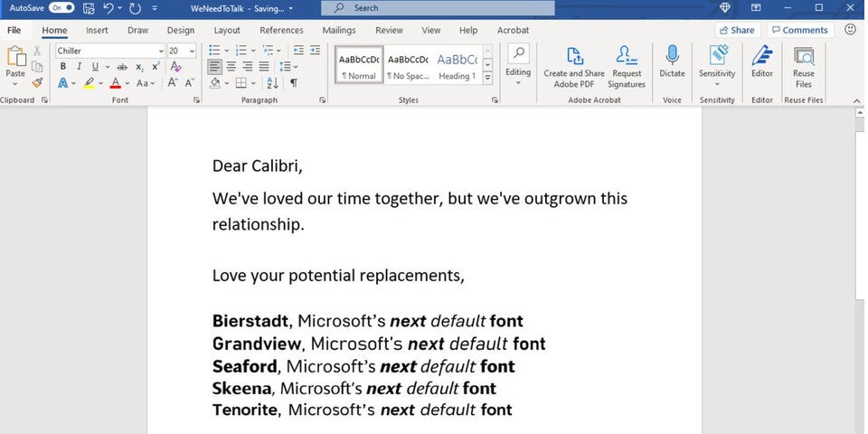Screen dimensions: 868x434
Task: Open the Acrobat tab
Action: [x=513, y=31]
